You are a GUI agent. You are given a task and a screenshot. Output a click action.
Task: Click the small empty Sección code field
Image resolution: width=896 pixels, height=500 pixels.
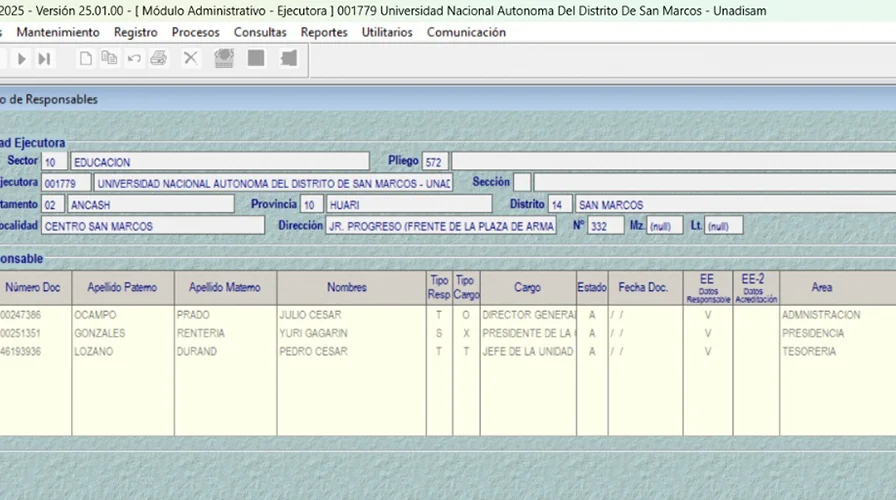pos(522,183)
